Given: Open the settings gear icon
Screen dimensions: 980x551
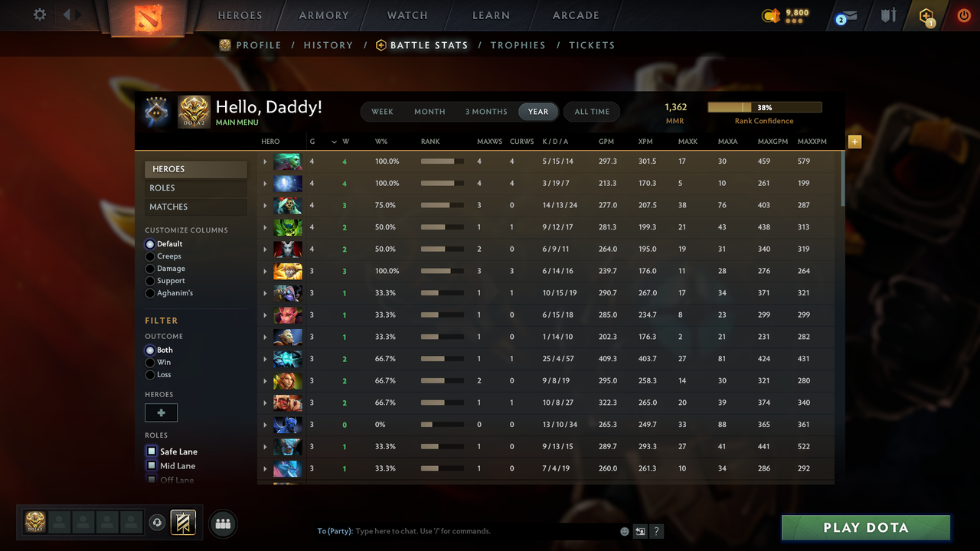Looking at the screenshot, I should [40, 15].
